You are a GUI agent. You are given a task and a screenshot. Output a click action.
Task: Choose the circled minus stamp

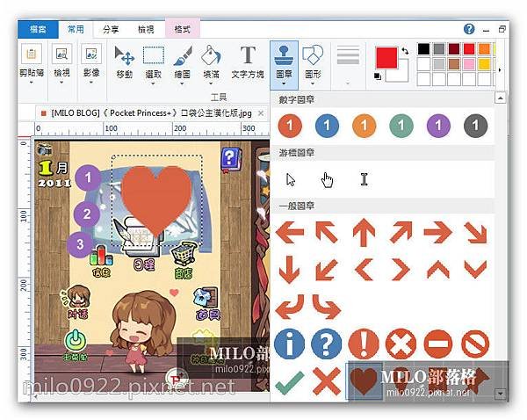pos(438,344)
